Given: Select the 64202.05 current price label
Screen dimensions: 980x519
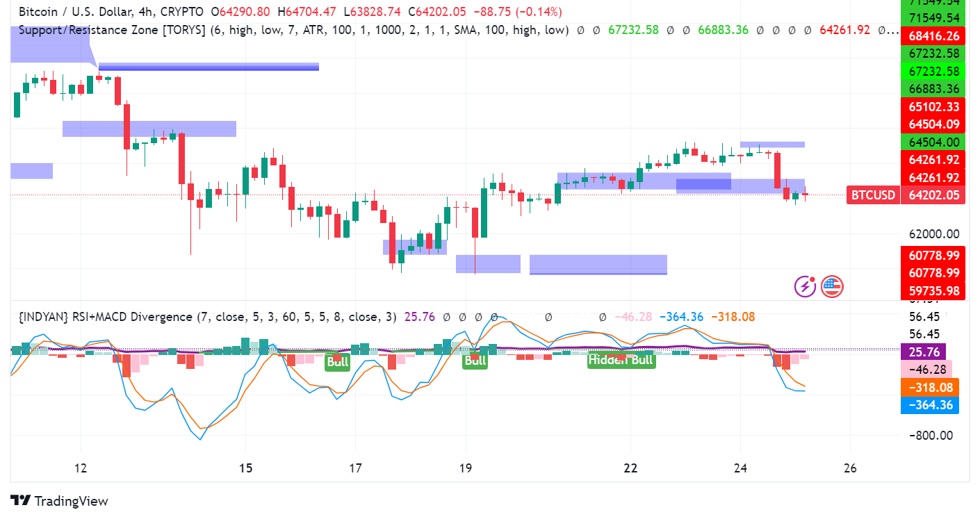Looking at the screenshot, I should tap(933, 195).
